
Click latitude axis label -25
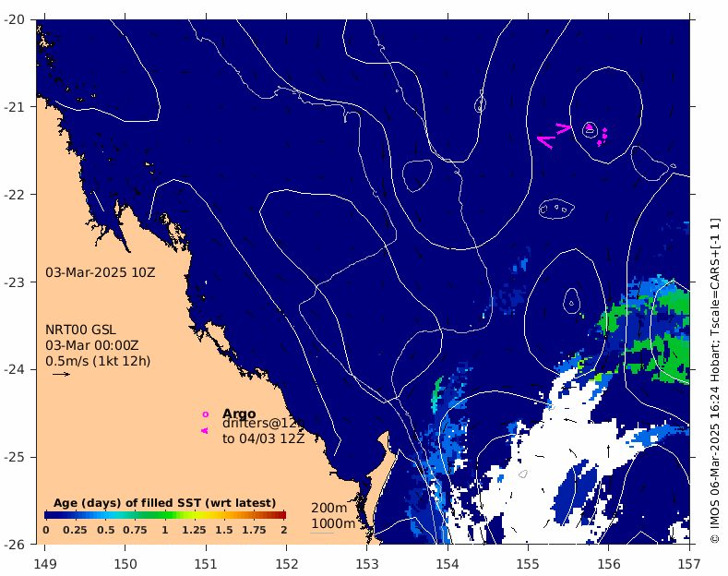click(14, 457)
